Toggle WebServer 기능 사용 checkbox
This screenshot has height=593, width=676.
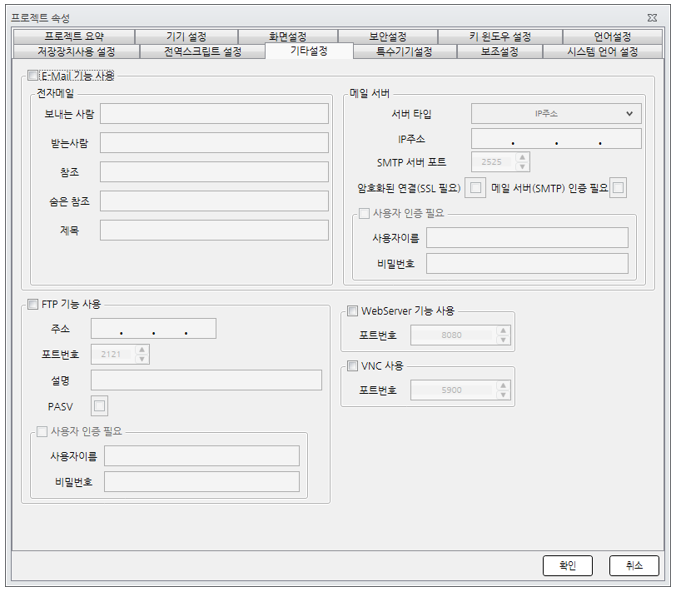[x=352, y=311]
